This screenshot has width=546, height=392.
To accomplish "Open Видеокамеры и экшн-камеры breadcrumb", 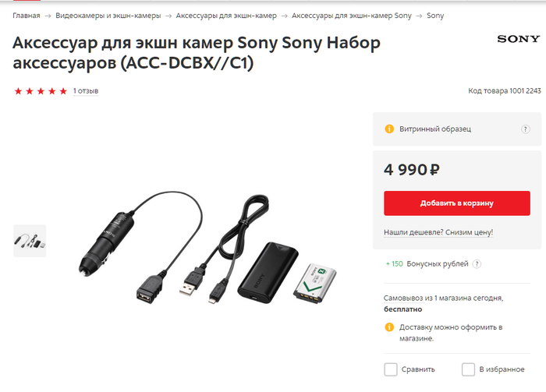I will 108,16.
